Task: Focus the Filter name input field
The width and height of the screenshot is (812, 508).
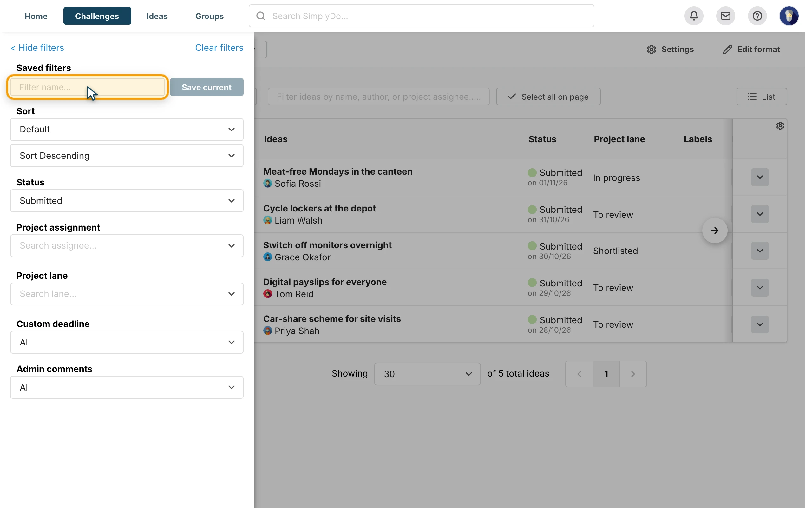Action: pos(88,87)
